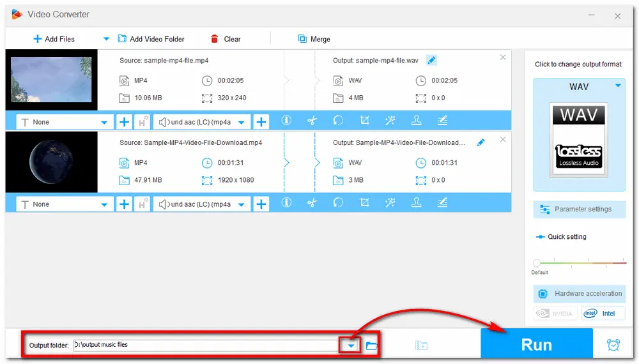This screenshot has width=639, height=364.
Task: Open the watermark stamp tool for Sample-MP4-Video-File-Download.mp4
Action: (417, 204)
